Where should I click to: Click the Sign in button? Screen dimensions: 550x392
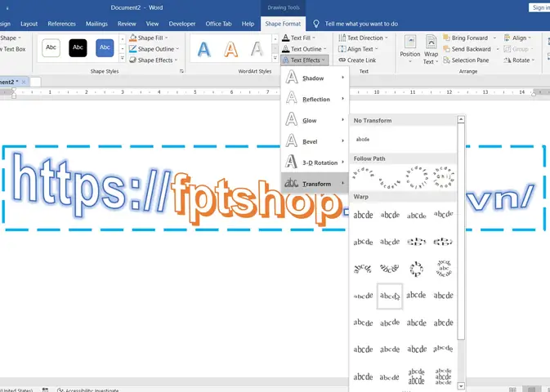tap(539, 7)
